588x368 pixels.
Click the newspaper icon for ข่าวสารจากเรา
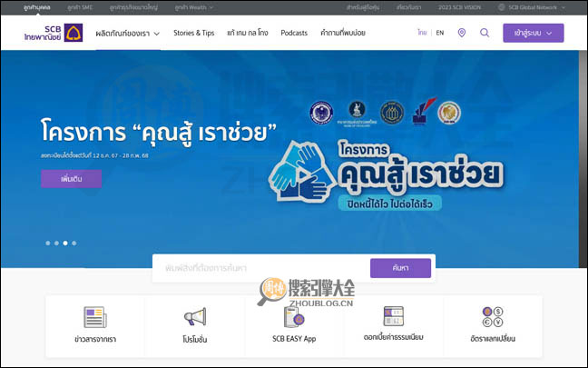pos(95,317)
